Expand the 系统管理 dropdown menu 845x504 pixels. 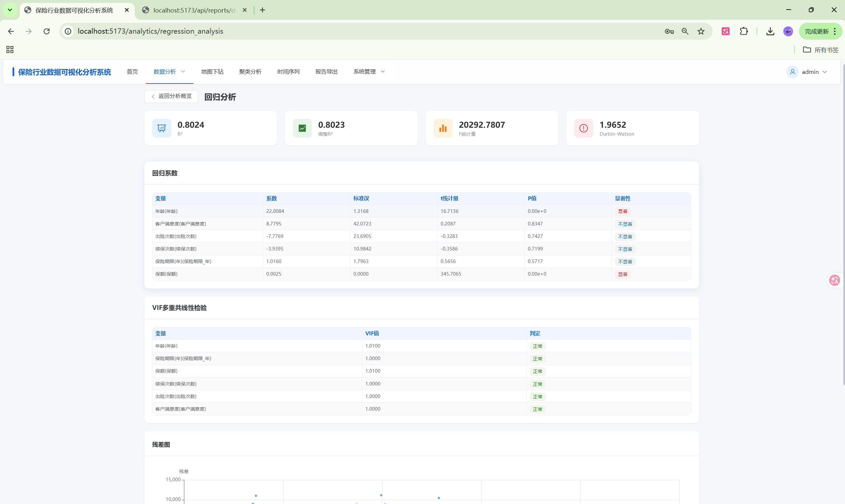coord(369,72)
